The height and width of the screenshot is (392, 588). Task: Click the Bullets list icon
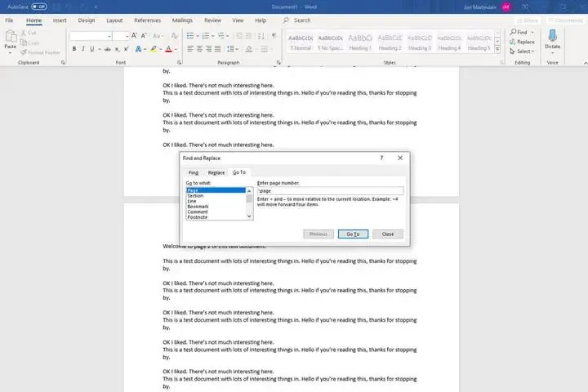[x=190, y=36]
